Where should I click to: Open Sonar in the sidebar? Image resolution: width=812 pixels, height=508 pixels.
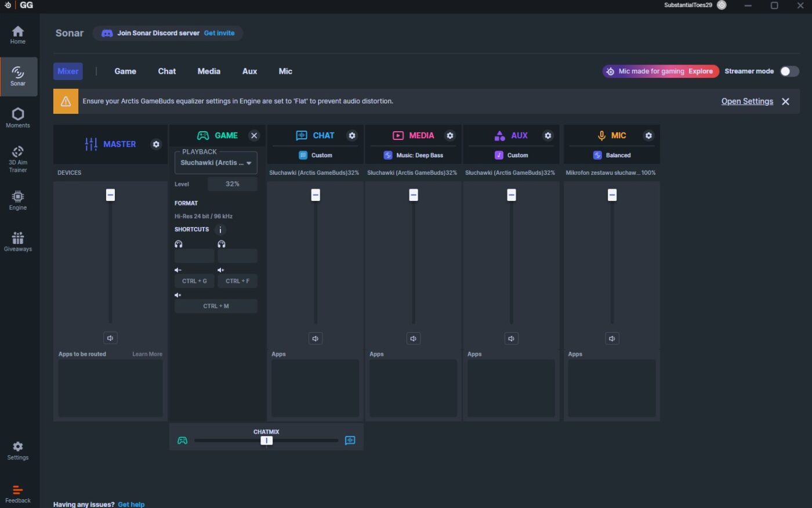pos(18,76)
